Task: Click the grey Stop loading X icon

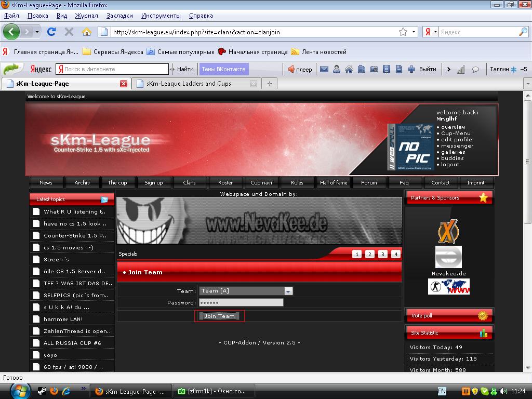Action: [x=69, y=32]
